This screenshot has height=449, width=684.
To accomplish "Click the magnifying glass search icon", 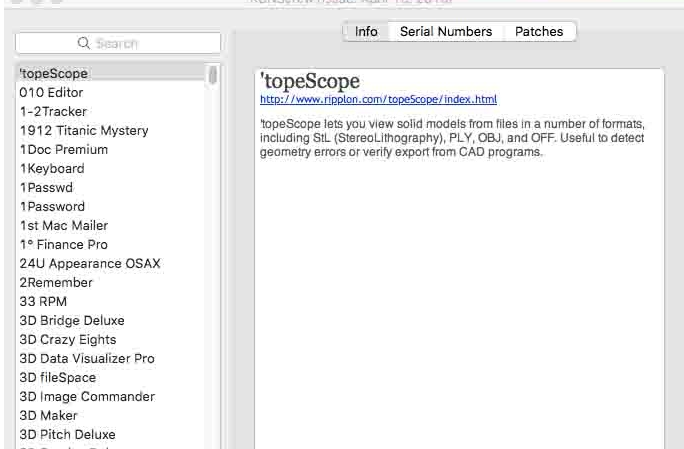I will [x=83, y=43].
